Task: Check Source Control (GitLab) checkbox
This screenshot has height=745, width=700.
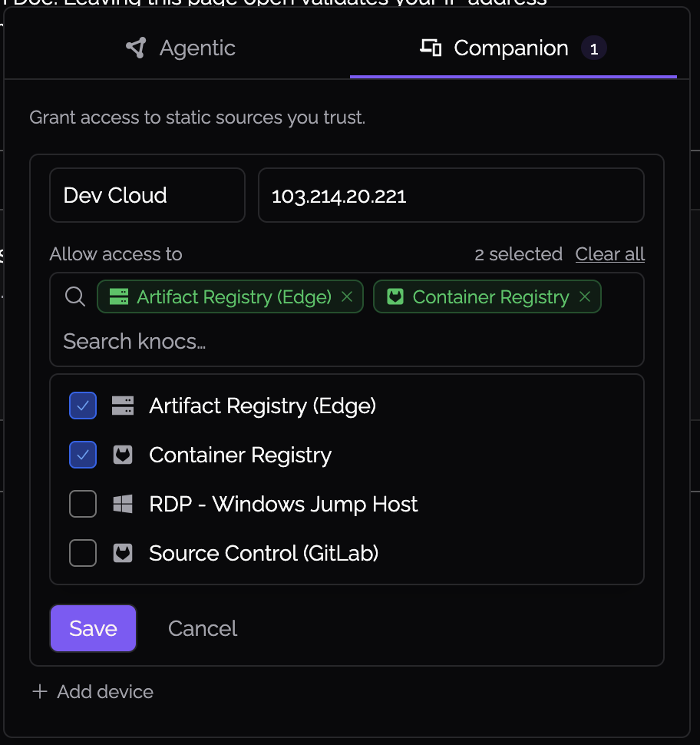Action: pyautogui.click(x=83, y=553)
